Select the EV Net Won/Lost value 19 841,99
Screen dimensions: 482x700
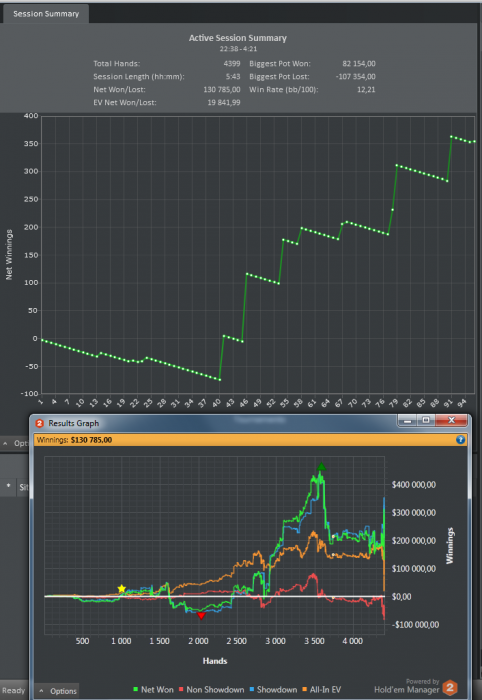pos(224,103)
